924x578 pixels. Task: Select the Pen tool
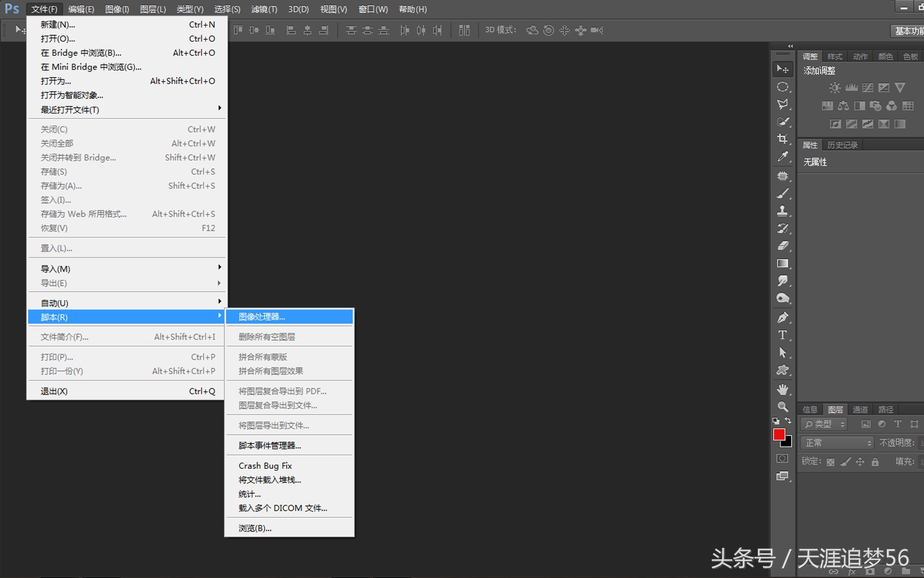(x=783, y=317)
